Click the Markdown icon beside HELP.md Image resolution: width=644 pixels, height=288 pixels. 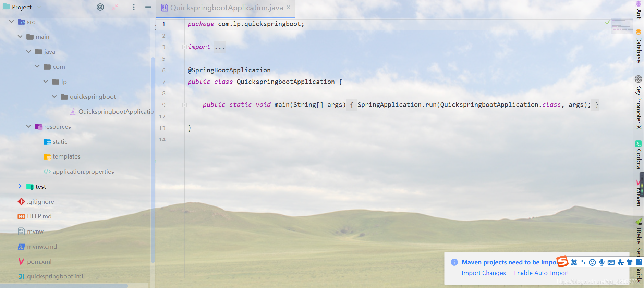click(21, 216)
